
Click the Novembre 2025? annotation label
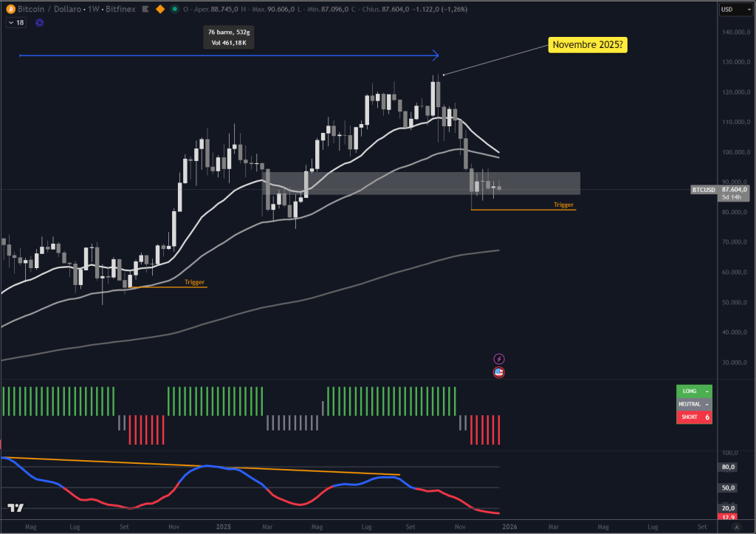[x=587, y=45]
